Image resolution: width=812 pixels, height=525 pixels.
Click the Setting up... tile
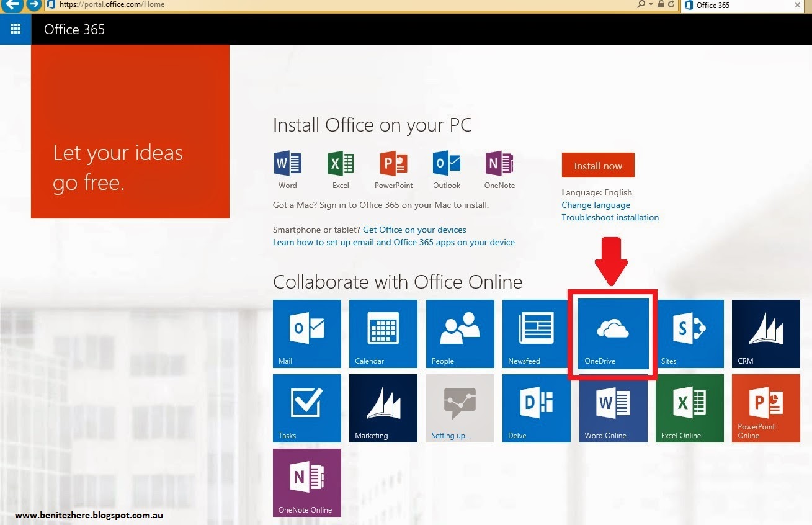(x=460, y=408)
